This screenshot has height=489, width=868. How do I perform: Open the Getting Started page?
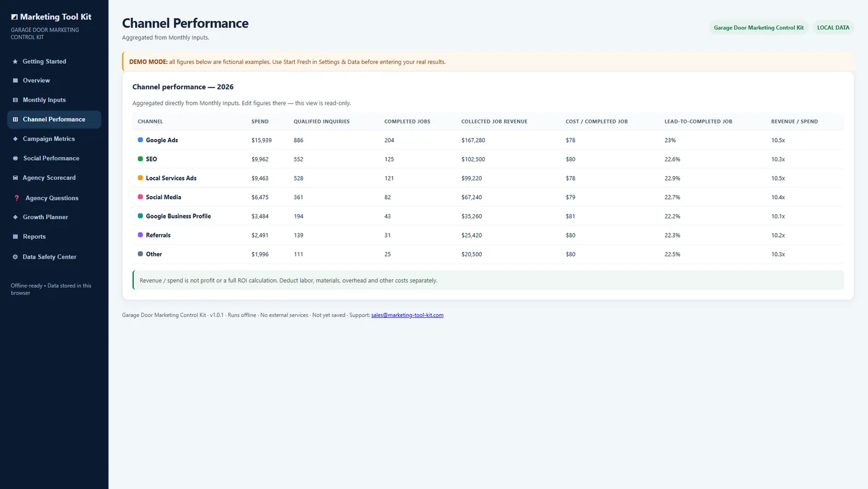[54, 61]
